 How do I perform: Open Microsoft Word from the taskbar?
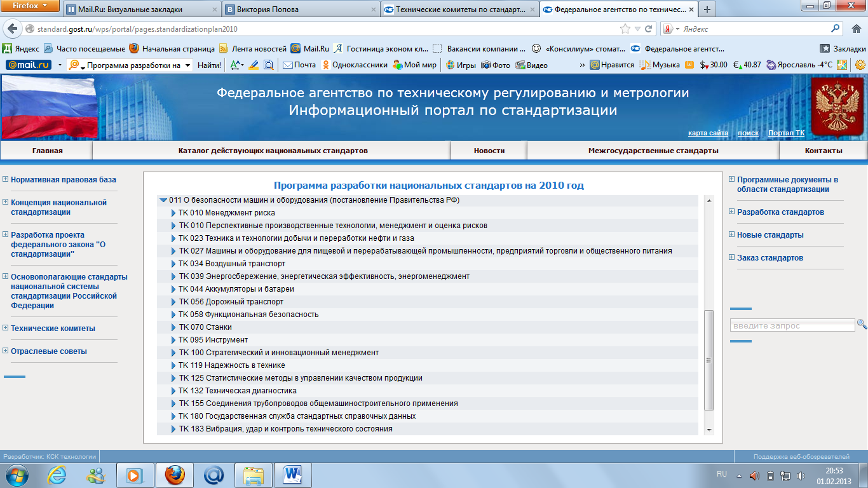tap(293, 475)
